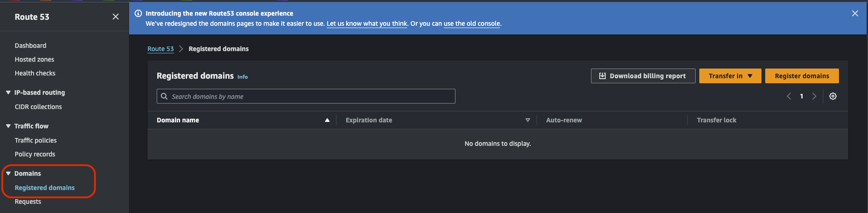
Task: Open Dashboard in sidebar
Action: point(30,46)
